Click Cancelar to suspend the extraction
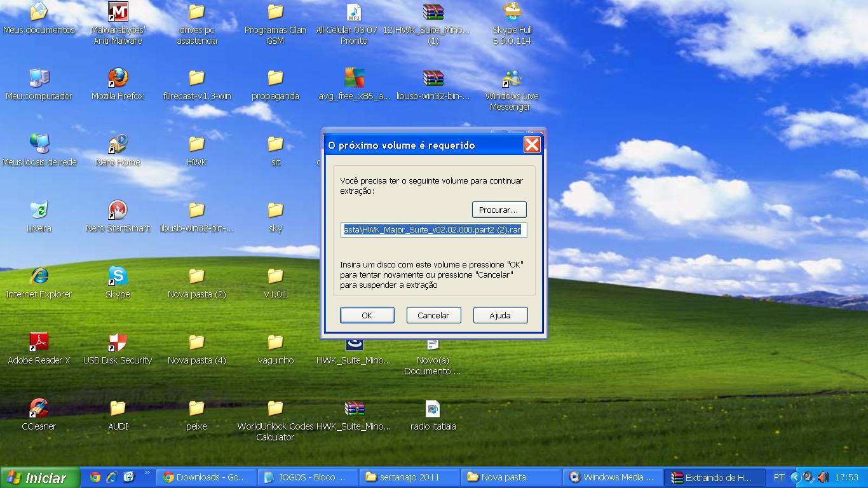Image resolution: width=868 pixels, height=488 pixels. click(433, 315)
